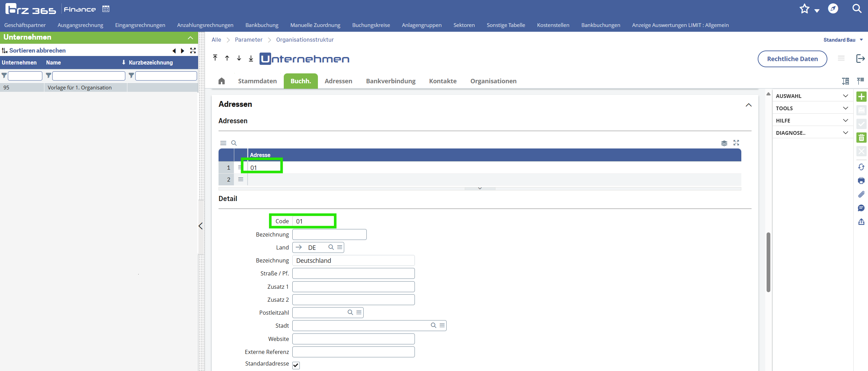Click the green plus add-record icon
868x371 pixels.
pyautogui.click(x=861, y=97)
